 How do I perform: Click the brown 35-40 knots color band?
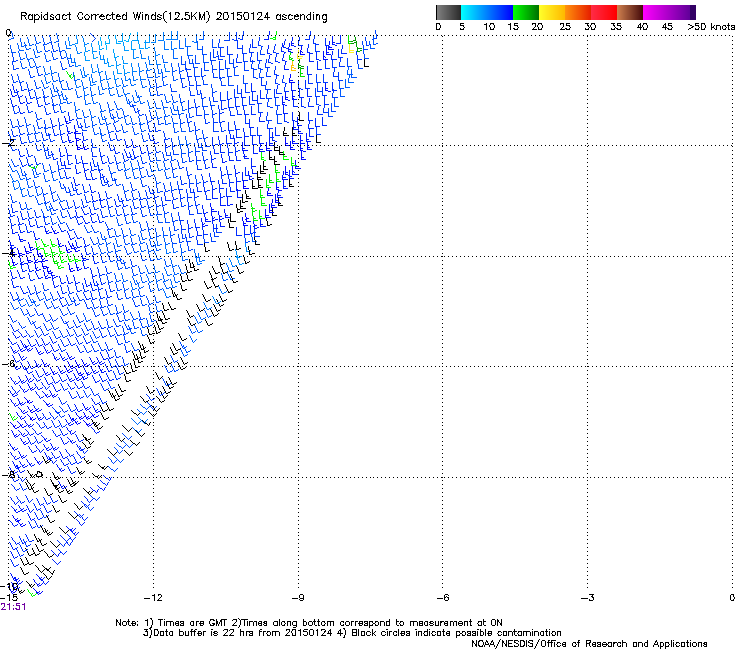tap(630, 12)
